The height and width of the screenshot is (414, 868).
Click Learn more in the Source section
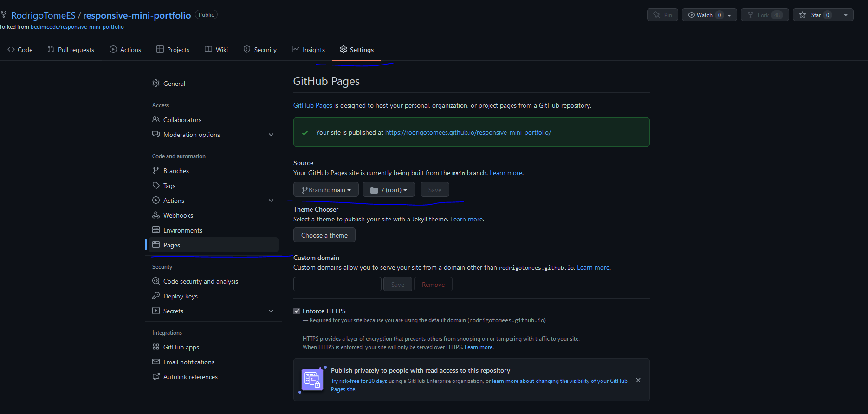click(x=506, y=173)
